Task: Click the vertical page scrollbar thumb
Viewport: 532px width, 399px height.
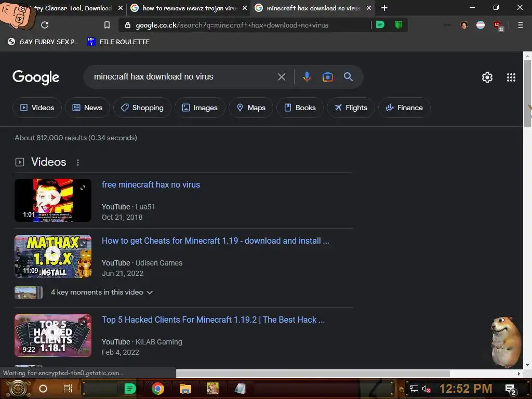Action: click(527, 94)
